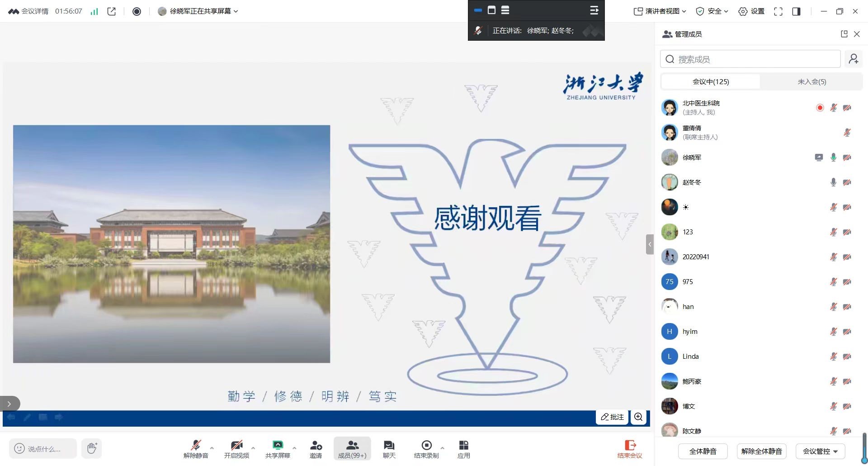Image resolution: width=868 pixels, height=466 pixels.
Task: Click the 结束会议 button
Action: coord(630,449)
